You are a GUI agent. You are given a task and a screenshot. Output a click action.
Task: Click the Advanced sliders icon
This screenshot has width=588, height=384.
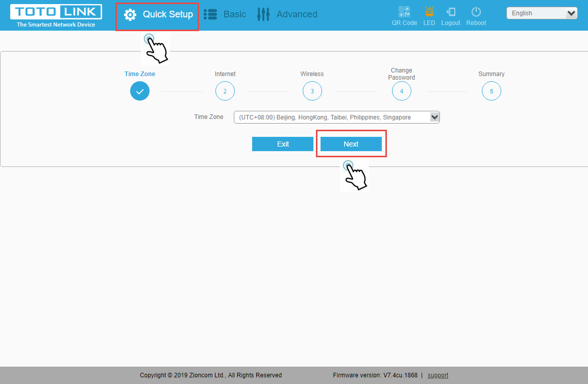click(263, 14)
